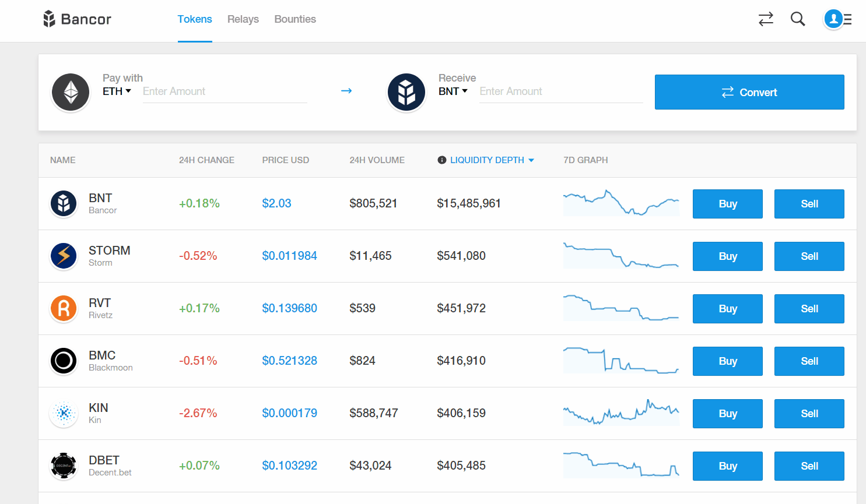Open the user profile menu icon
The image size is (866, 504).
coord(838,19)
